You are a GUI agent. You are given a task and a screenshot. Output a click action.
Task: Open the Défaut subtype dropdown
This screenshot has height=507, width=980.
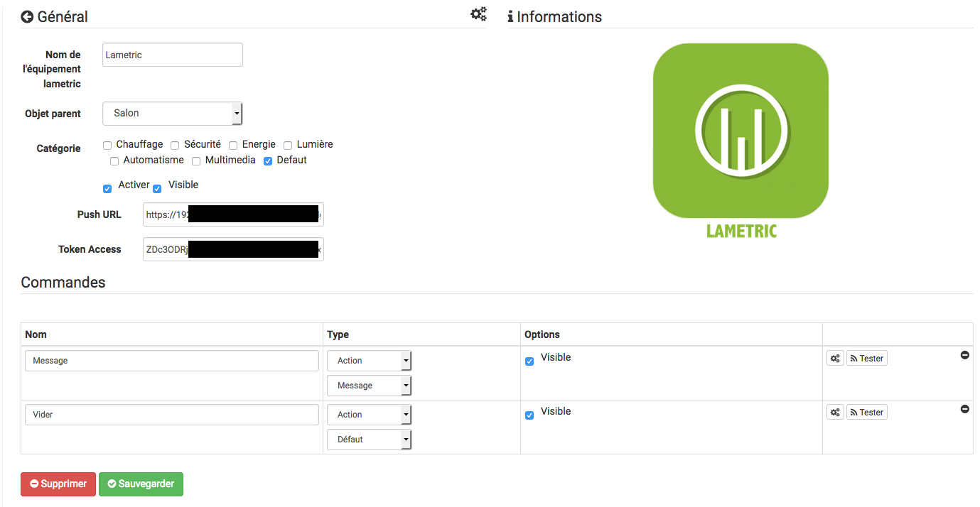pyautogui.click(x=369, y=440)
